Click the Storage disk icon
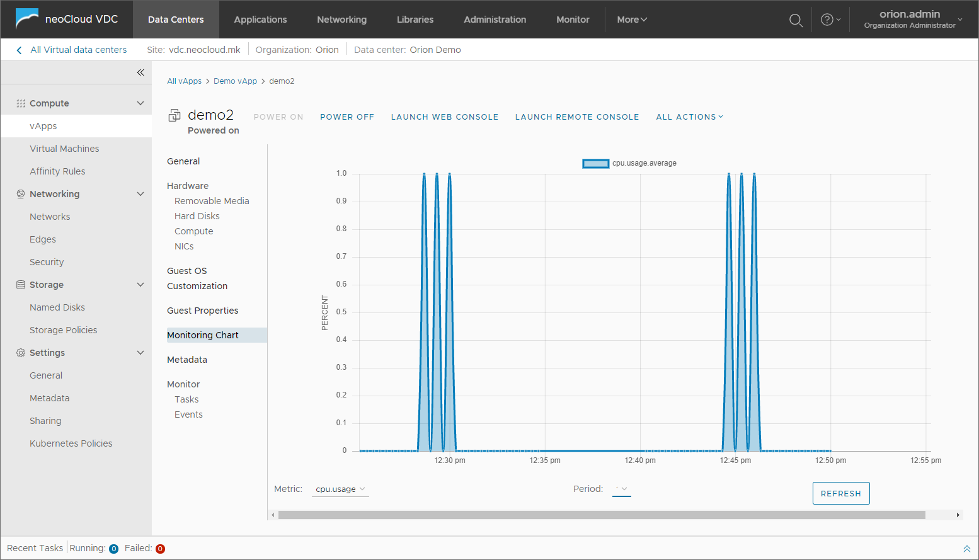This screenshot has width=979, height=560. 21,285
